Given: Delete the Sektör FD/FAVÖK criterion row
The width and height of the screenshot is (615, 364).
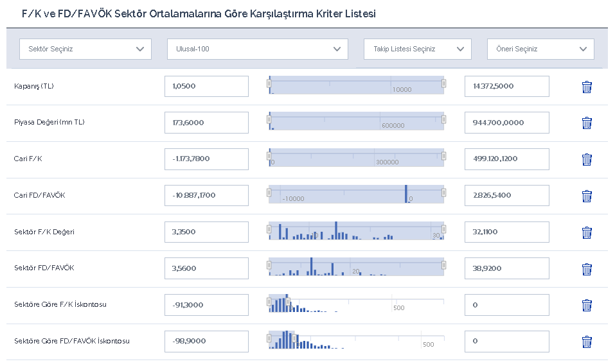Looking at the screenshot, I should [586, 269].
